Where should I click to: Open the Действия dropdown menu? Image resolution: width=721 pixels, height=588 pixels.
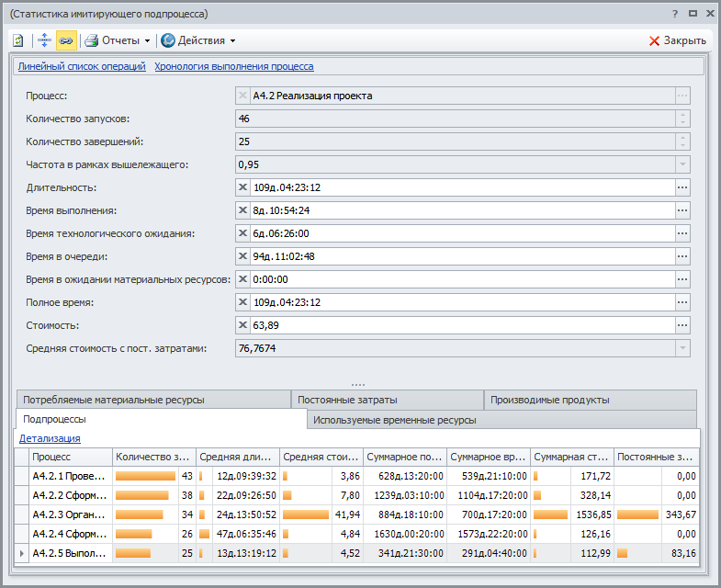tap(197, 40)
